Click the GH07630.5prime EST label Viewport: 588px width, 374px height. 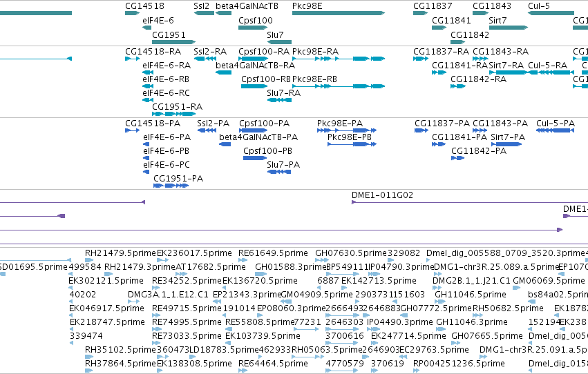coord(351,253)
